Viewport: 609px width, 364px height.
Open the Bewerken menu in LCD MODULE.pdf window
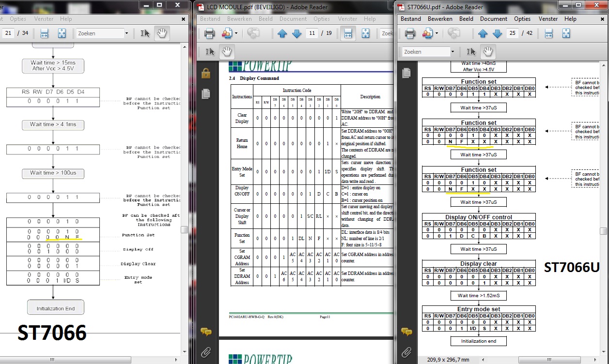tap(239, 19)
